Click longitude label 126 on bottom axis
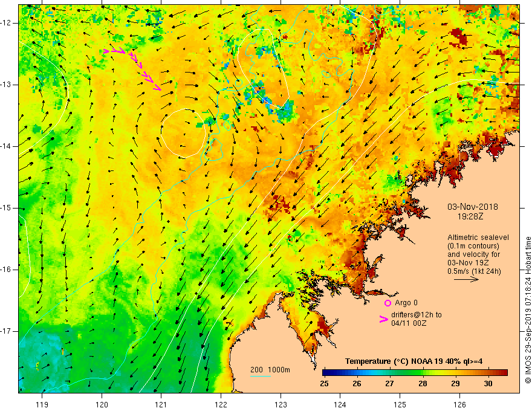532x411 pixels. pos(459,404)
